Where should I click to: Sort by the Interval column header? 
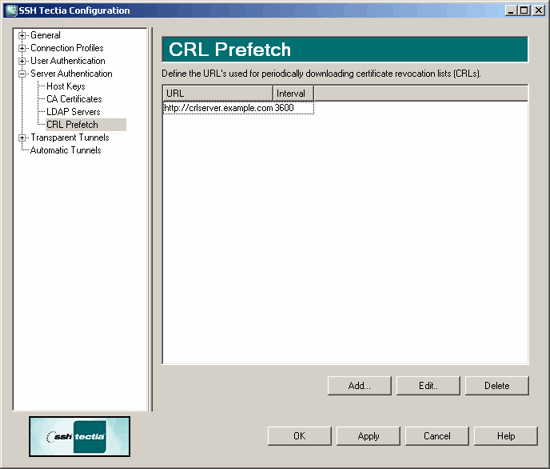click(x=293, y=93)
